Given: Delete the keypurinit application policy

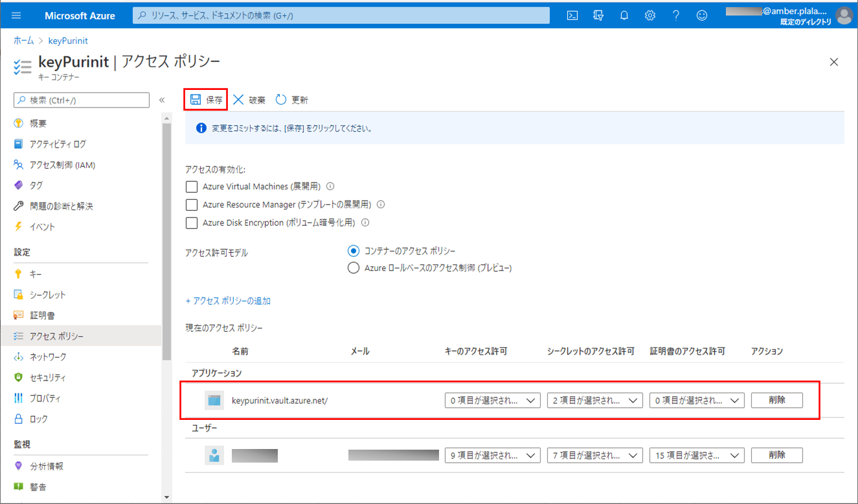Looking at the screenshot, I should tap(777, 400).
